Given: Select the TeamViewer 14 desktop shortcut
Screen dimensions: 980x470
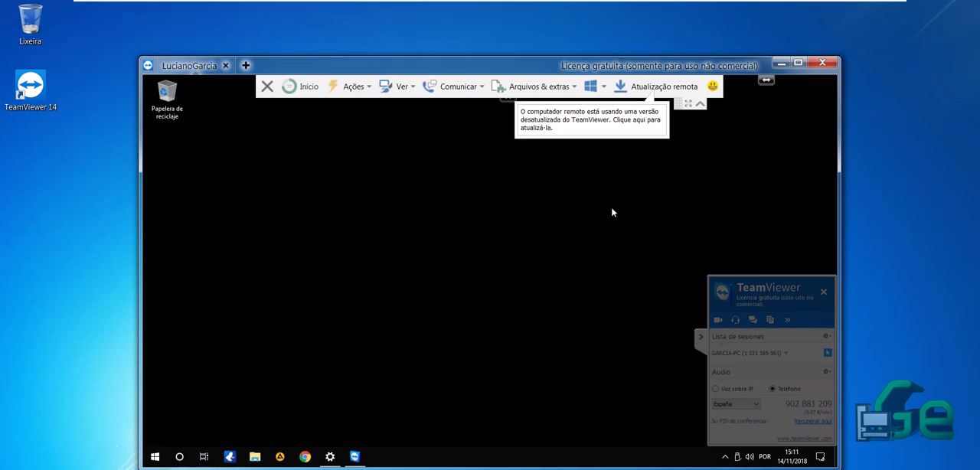Looking at the screenshot, I should click(31, 90).
